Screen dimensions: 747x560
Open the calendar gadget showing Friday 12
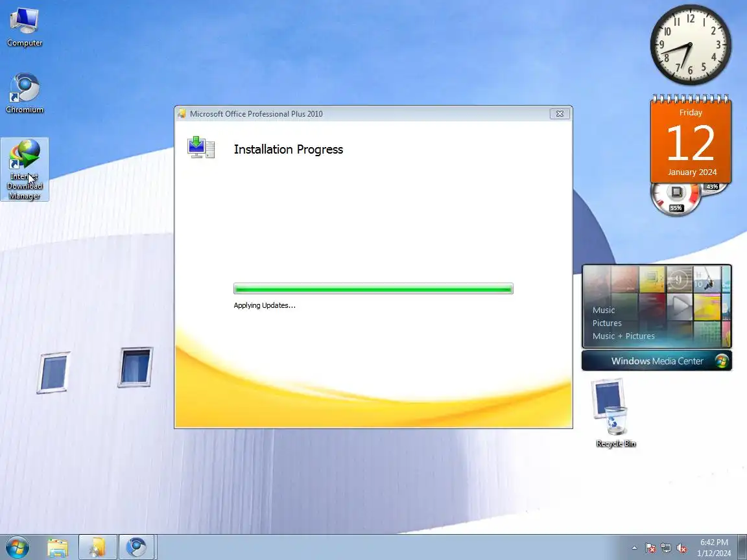click(x=691, y=139)
